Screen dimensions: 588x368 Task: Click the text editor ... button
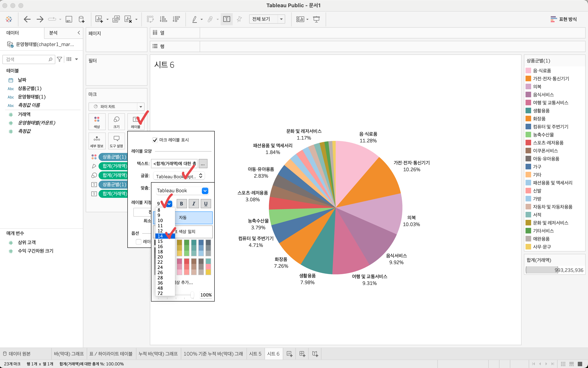click(203, 164)
